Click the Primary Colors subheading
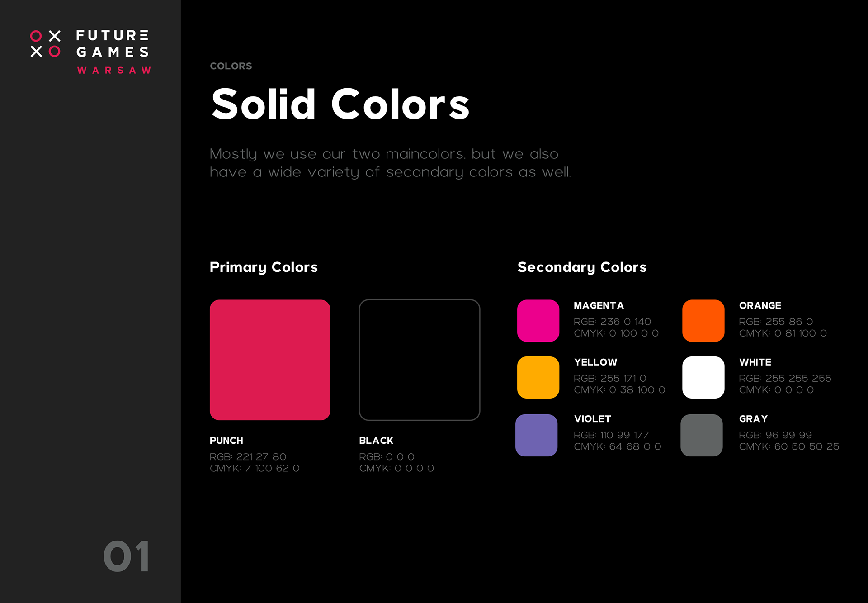 [264, 267]
